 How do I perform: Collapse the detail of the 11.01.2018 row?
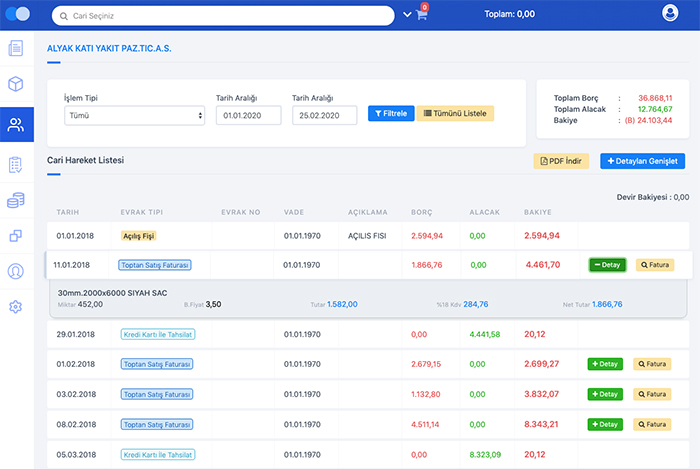click(x=608, y=265)
